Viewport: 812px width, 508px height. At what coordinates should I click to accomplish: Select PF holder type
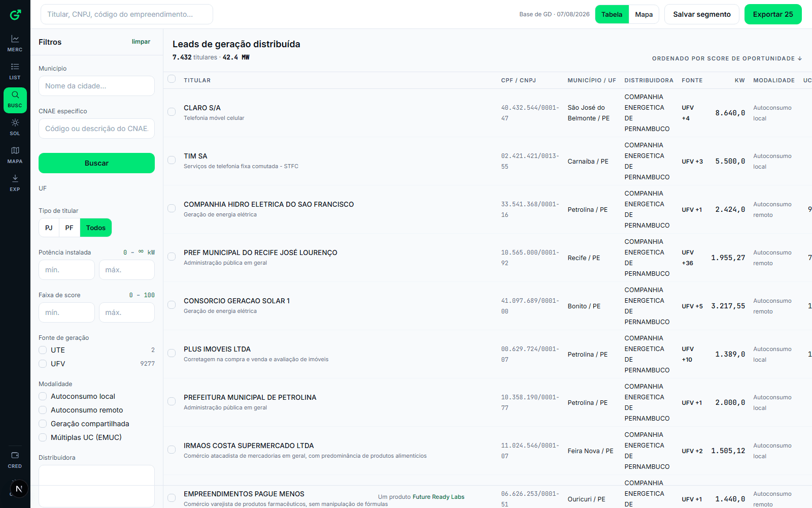tap(70, 228)
